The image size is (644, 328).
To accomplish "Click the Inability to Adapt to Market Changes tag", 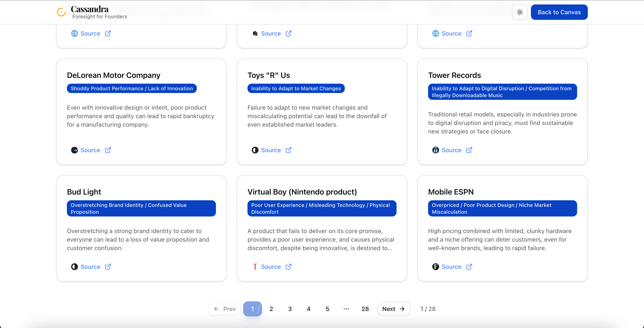I will pyautogui.click(x=296, y=88).
